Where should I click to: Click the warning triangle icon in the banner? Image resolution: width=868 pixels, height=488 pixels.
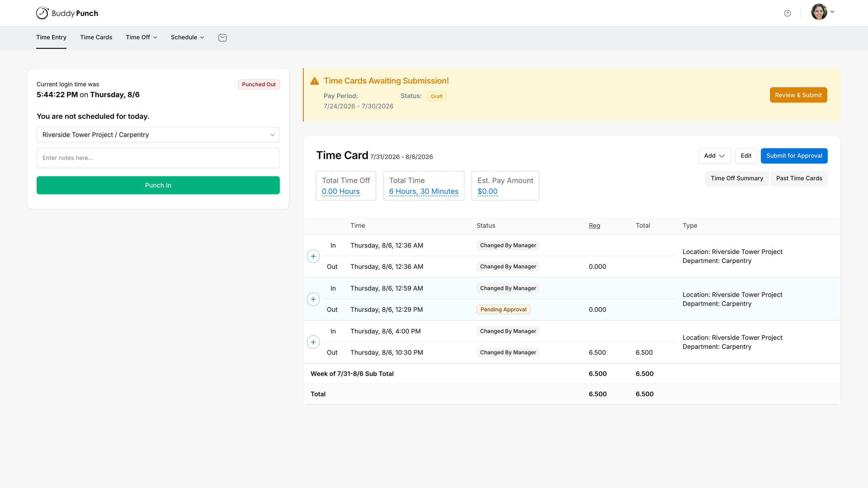coord(315,81)
